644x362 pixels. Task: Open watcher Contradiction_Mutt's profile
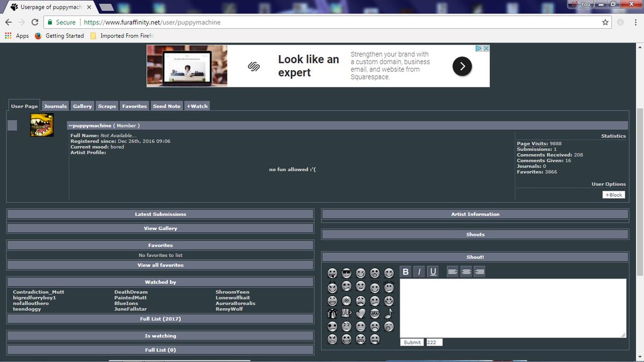point(39,292)
